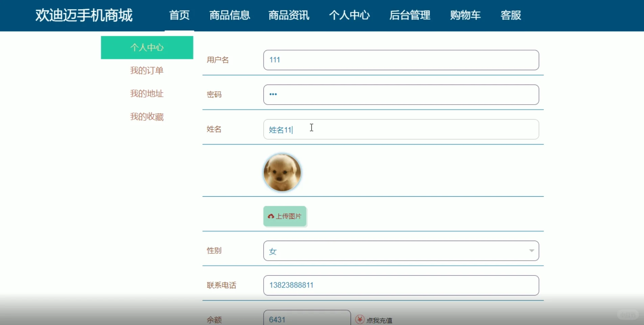Click the 用户名 input showing 111

pos(401,60)
